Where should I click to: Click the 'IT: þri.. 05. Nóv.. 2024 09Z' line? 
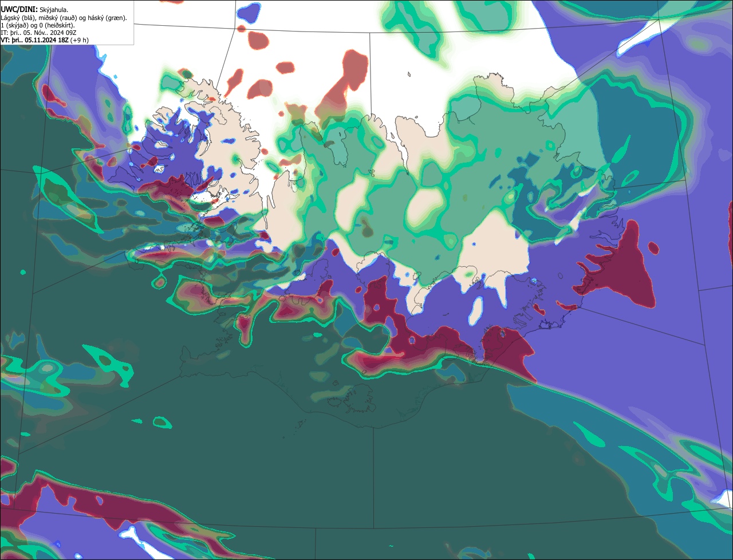[38, 33]
